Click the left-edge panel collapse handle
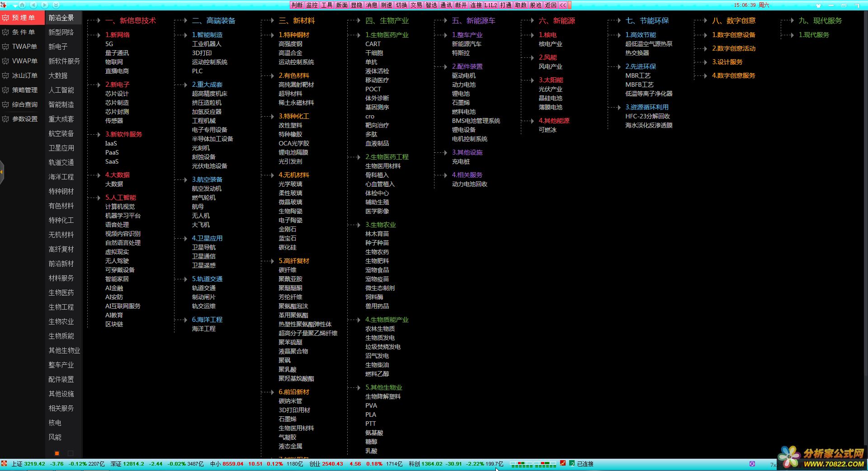Viewport: 868px width, 471px height. coord(2,172)
